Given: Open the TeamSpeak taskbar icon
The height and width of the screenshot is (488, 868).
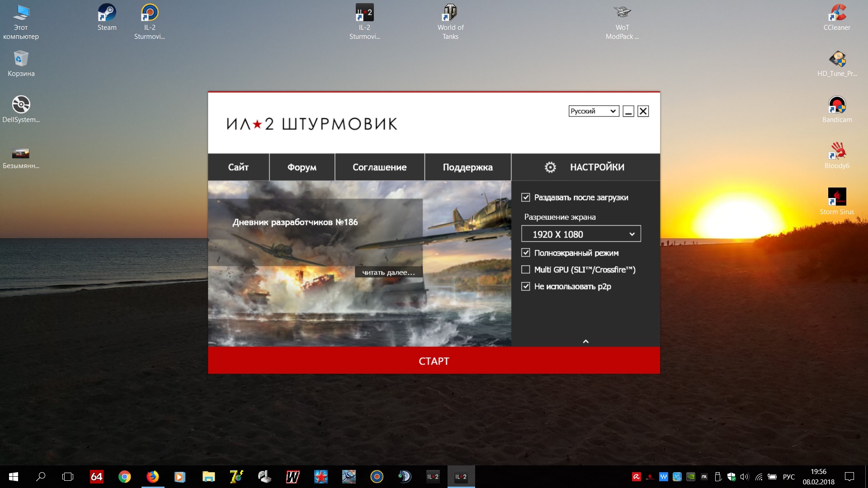Looking at the screenshot, I should tap(405, 477).
